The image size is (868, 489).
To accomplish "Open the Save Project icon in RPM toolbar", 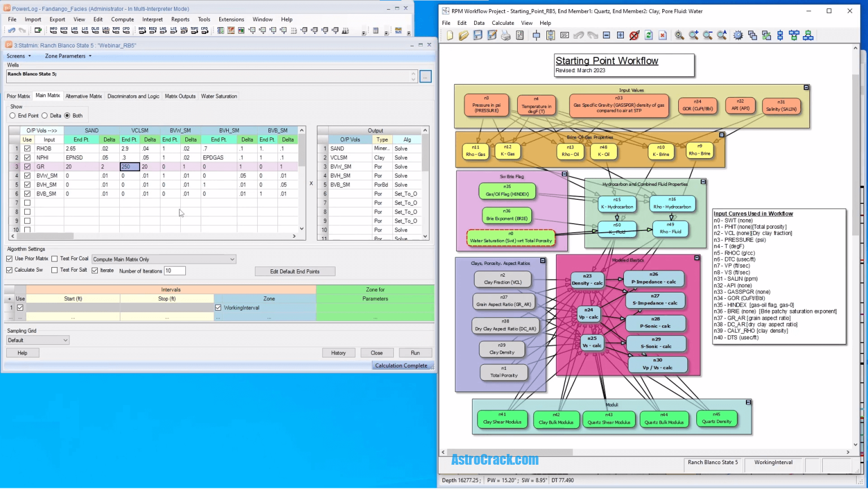I will [x=477, y=35].
